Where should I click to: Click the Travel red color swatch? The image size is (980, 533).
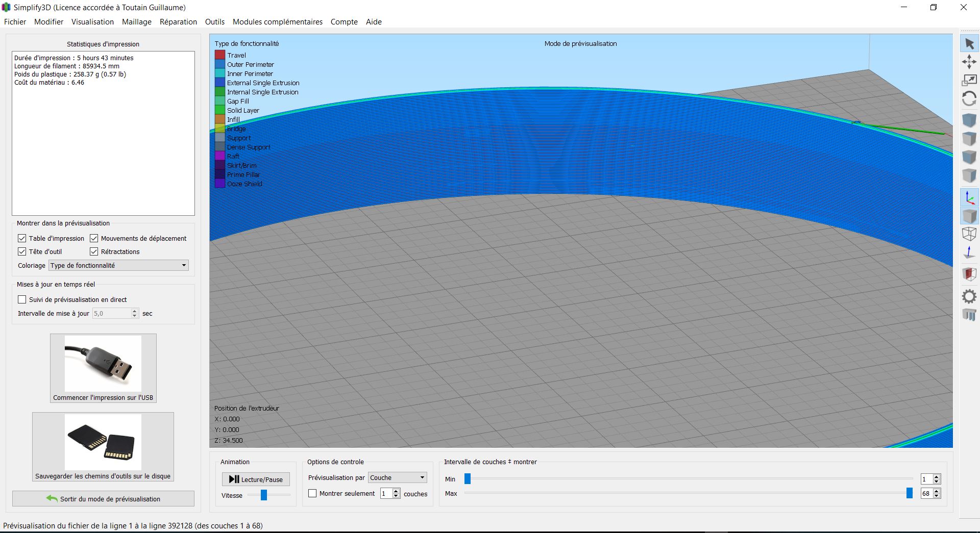coord(220,55)
